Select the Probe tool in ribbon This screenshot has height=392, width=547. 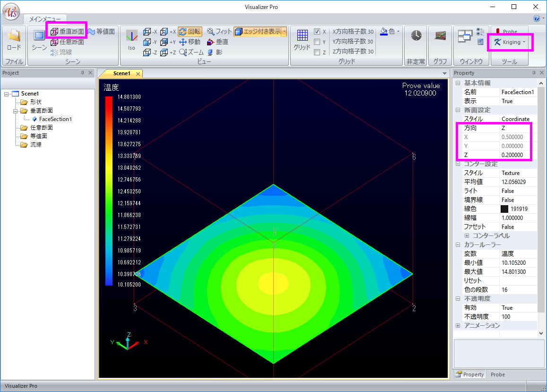click(x=506, y=32)
